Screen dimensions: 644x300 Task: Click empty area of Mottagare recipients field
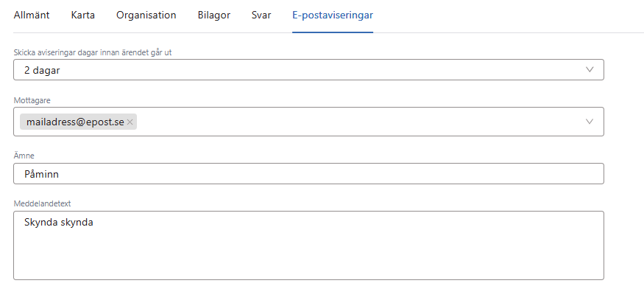tap(353, 122)
